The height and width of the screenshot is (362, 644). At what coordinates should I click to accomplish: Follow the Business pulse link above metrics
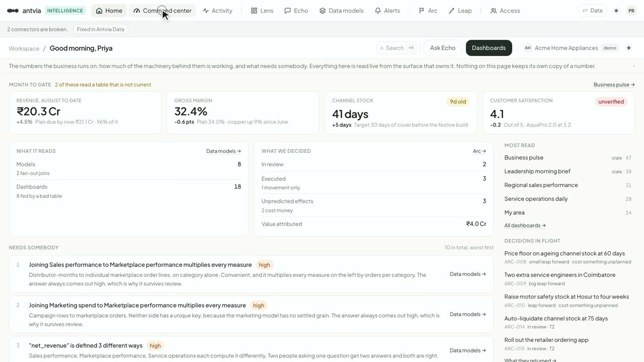614,84
